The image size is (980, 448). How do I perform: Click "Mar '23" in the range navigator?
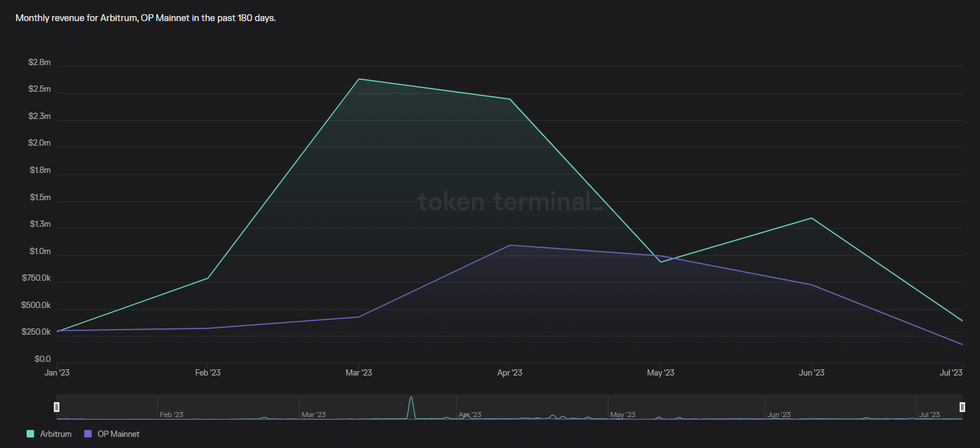[x=313, y=415]
